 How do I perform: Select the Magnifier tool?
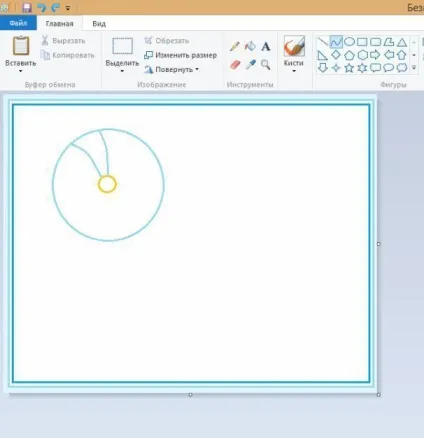coord(266,65)
